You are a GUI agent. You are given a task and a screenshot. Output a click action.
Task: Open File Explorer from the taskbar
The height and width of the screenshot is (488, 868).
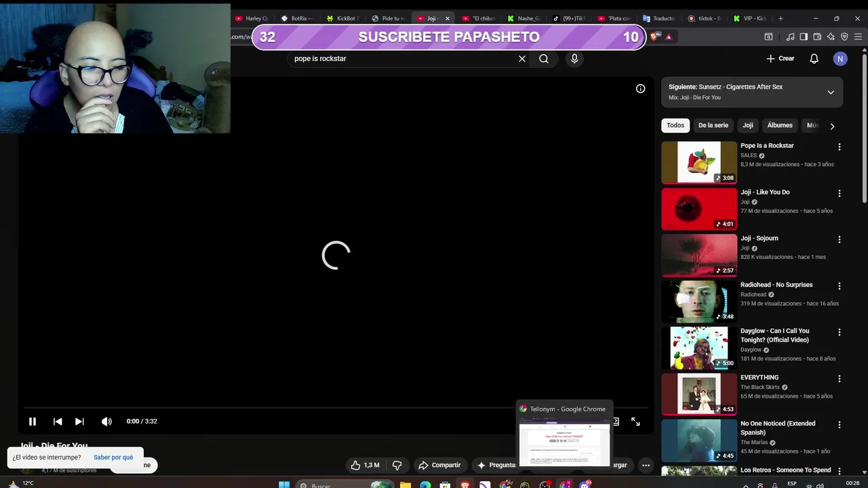[x=405, y=485]
